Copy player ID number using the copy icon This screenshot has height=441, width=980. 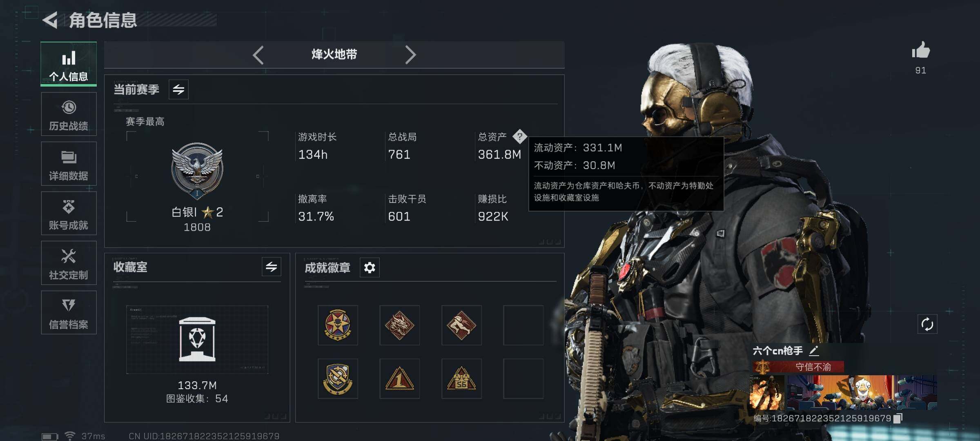[x=898, y=418]
